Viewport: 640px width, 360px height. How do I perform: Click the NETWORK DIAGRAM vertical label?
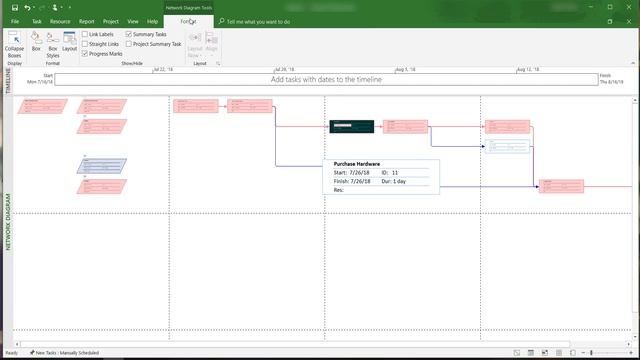[x=8, y=222]
